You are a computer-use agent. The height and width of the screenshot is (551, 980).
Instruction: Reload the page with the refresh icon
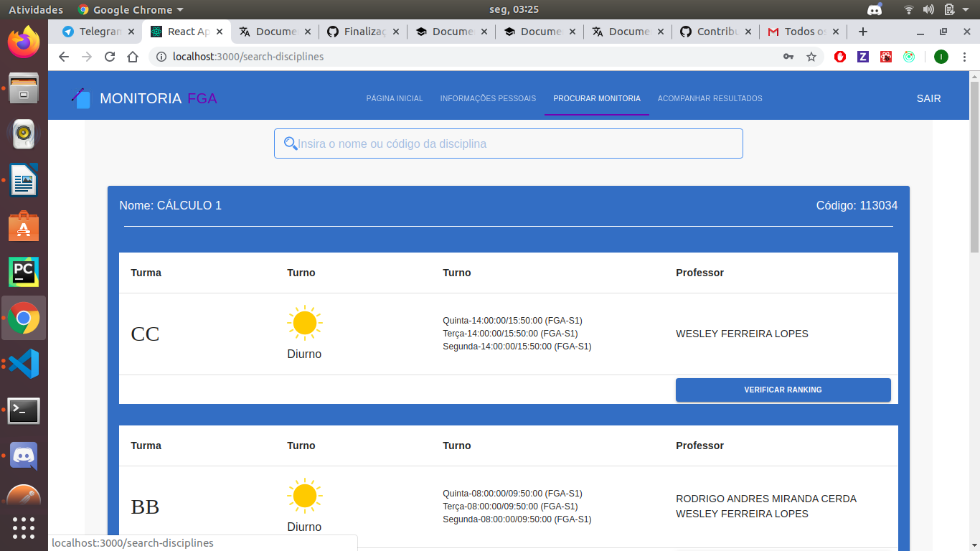pos(110,57)
